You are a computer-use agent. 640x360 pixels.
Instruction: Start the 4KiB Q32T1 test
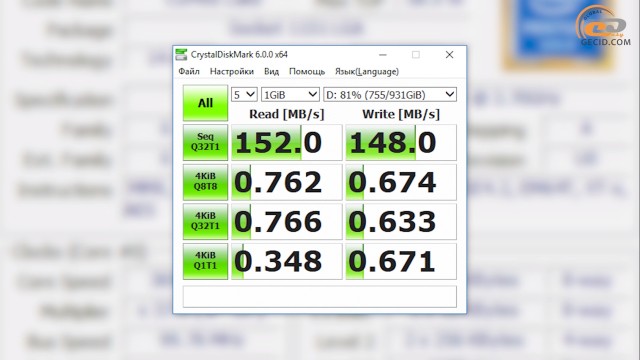click(x=205, y=222)
